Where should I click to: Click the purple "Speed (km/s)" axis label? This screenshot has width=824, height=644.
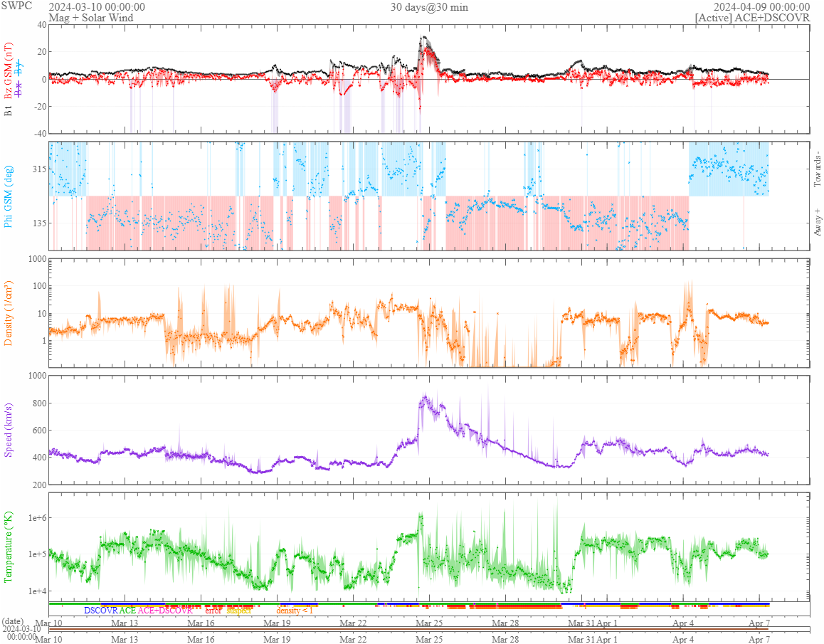(x=8, y=430)
